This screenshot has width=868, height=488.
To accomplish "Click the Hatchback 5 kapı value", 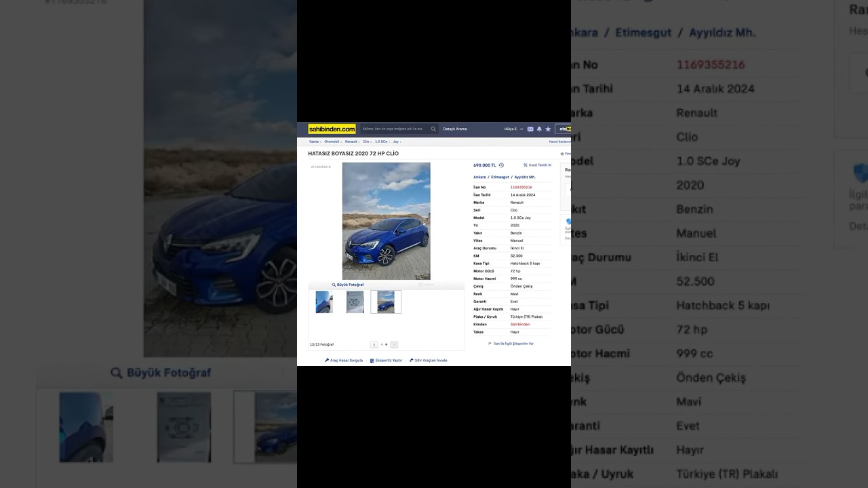I will pos(526,264).
